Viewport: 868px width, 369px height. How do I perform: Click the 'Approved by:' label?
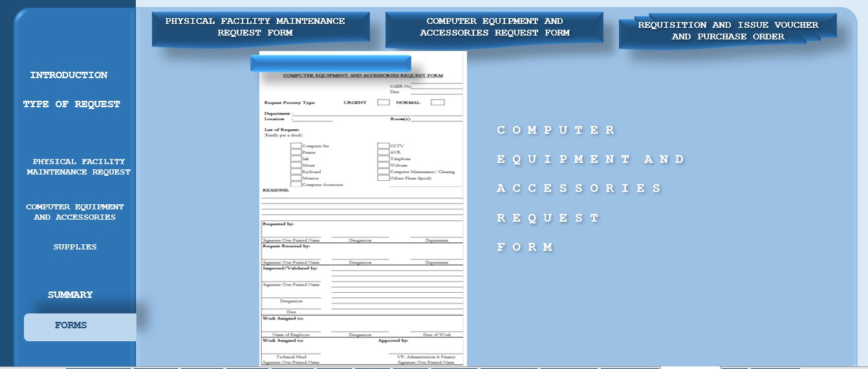click(393, 341)
